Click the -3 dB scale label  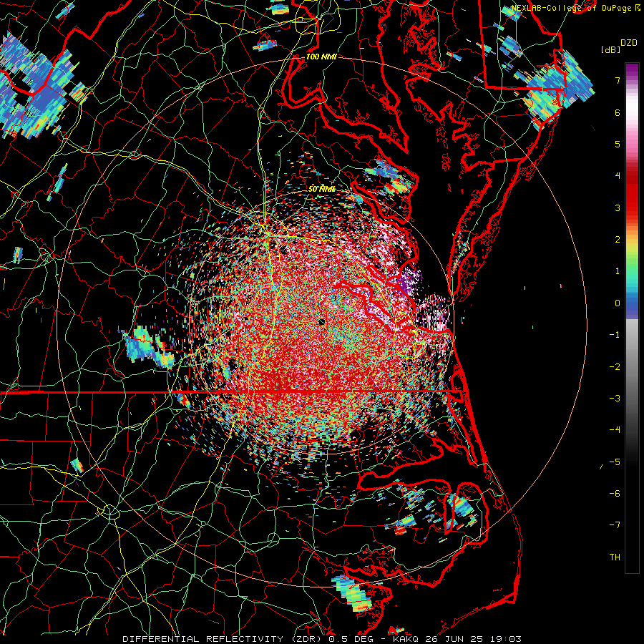click(x=615, y=399)
